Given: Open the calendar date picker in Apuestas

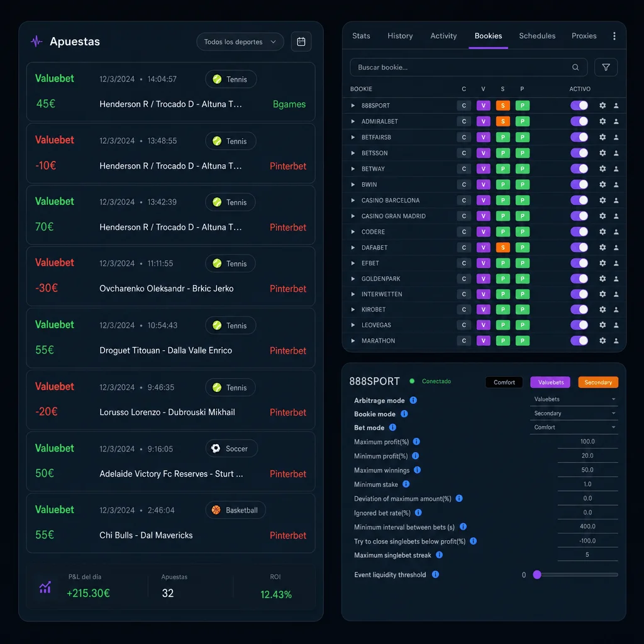Looking at the screenshot, I should click(301, 42).
